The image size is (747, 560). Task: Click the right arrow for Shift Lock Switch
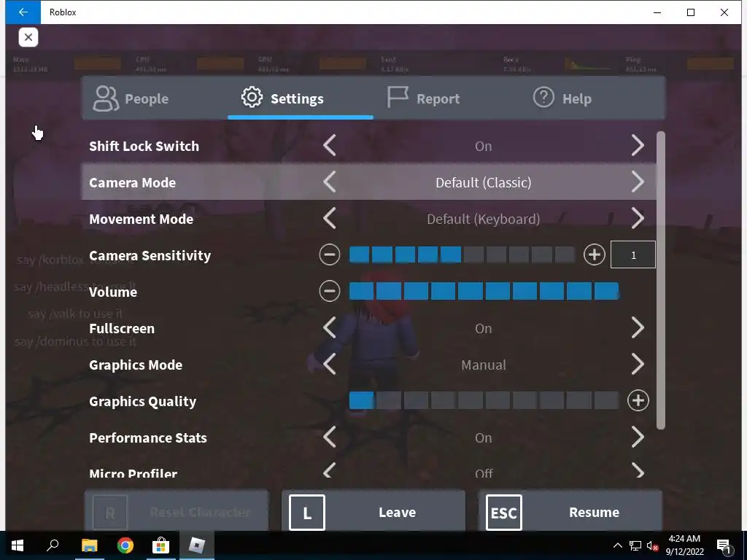pyautogui.click(x=638, y=145)
